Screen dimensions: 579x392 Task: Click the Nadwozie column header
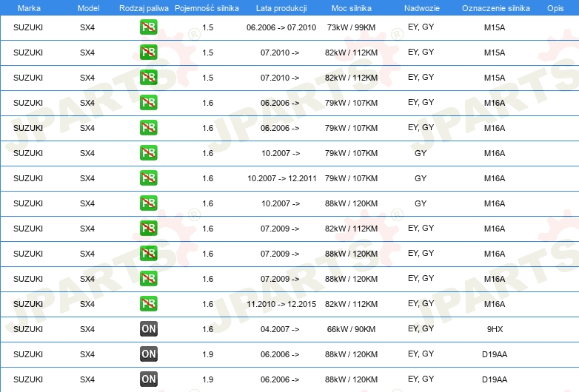(421, 7)
